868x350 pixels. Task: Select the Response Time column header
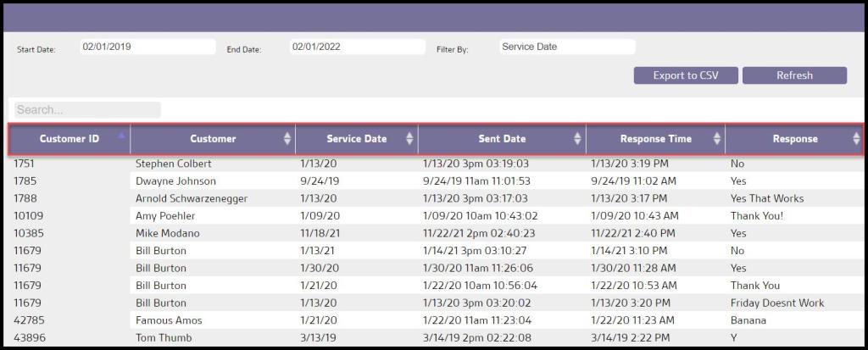pos(655,139)
